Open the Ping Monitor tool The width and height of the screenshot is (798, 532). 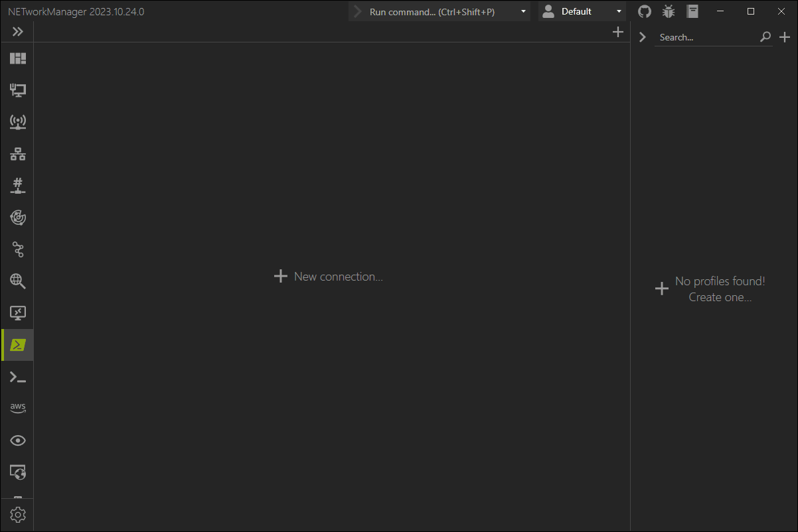(x=18, y=218)
